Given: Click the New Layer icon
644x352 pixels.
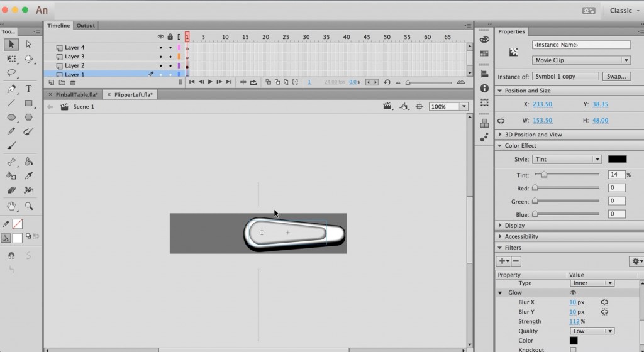Looking at the screenshot, I should point(52,82).
